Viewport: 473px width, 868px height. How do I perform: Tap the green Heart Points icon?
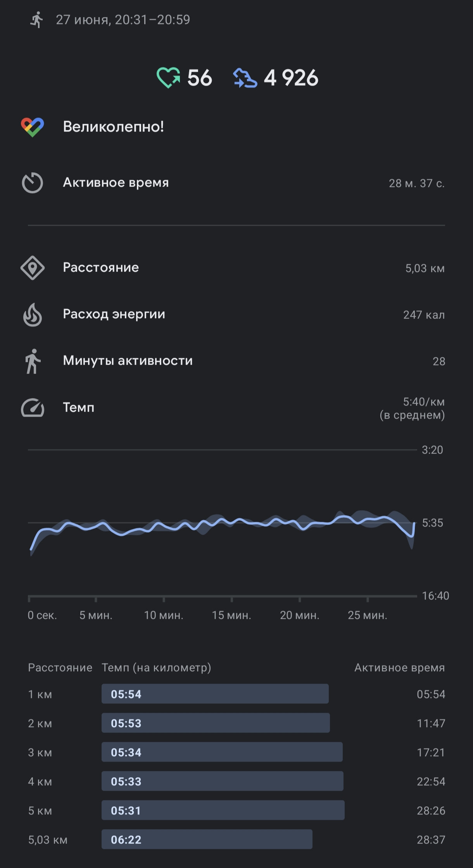point(168,78)
